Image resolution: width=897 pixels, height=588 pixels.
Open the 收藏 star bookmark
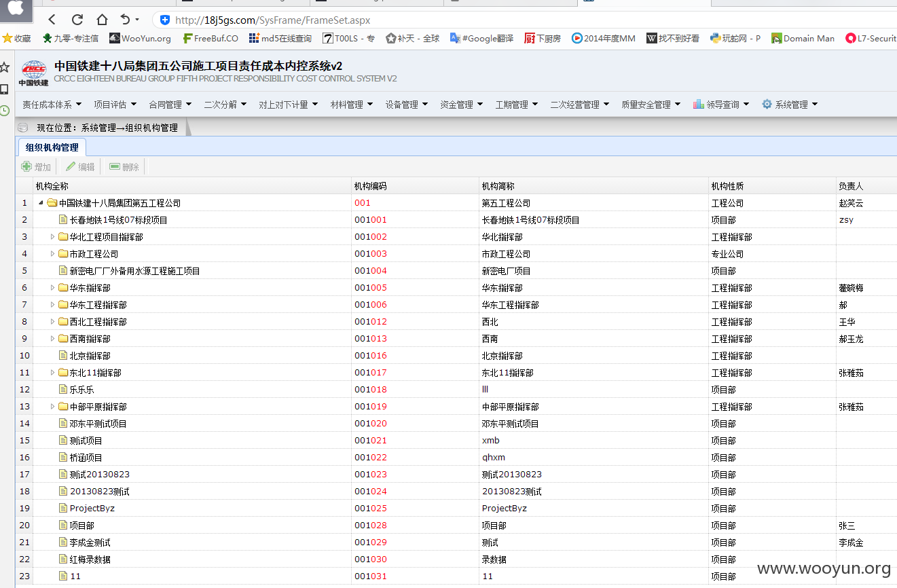click(x=17, y=39)
